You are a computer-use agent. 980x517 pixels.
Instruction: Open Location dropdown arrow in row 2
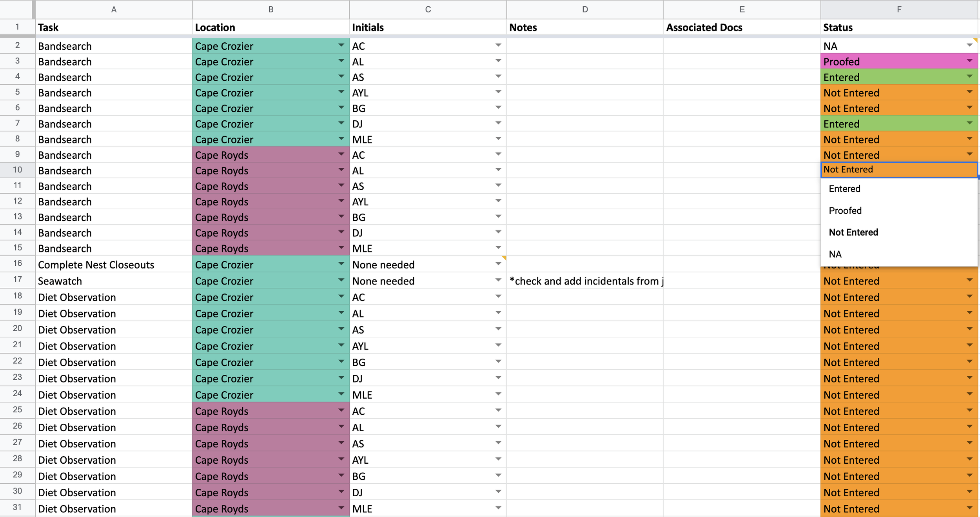tap(341, 45)
